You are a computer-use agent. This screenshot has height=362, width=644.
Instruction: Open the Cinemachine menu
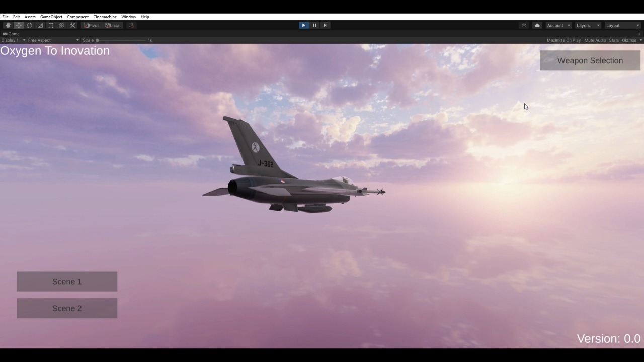(105, 17)
